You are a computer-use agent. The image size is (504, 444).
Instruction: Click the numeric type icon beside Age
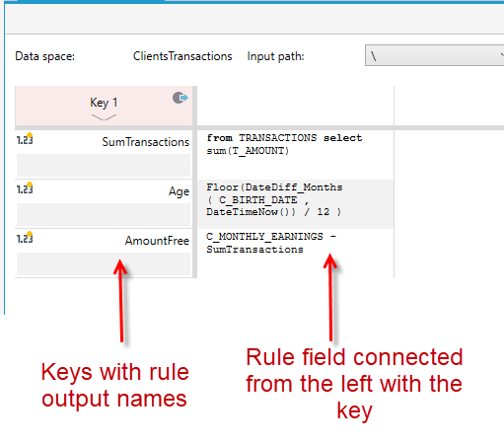25,188
